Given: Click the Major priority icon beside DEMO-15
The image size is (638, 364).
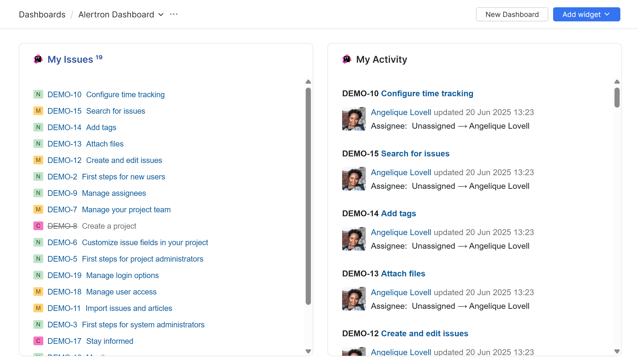Looking at the screenshot, I should [x=38, y=111].
